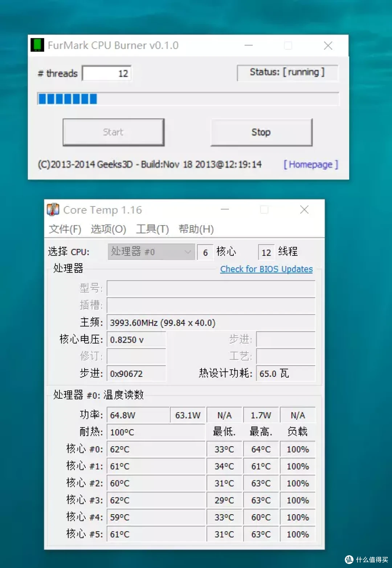Click core #4 maximum temperature 60°C
The image size is (392, 568).
(x=261, y=517)
